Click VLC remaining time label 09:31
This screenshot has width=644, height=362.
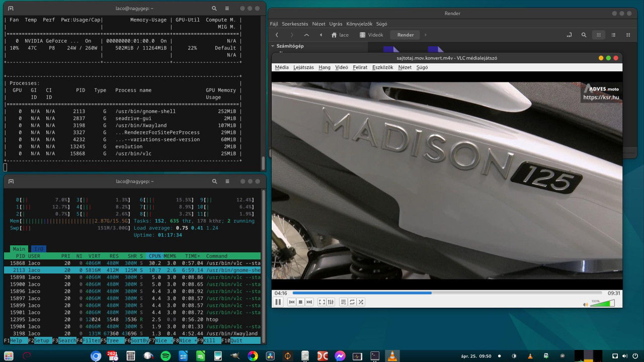[x=614, y=293]
